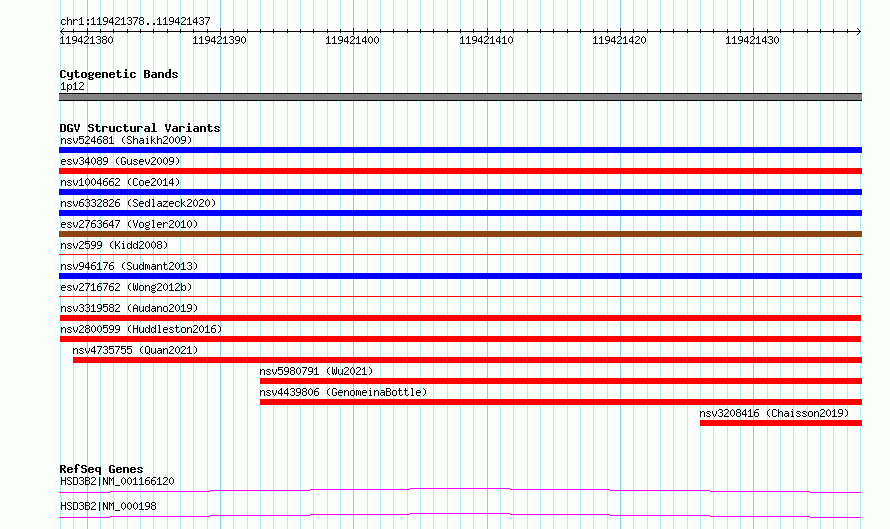Click HSD3B2|NM_000198 gene label

click(108, 506)
